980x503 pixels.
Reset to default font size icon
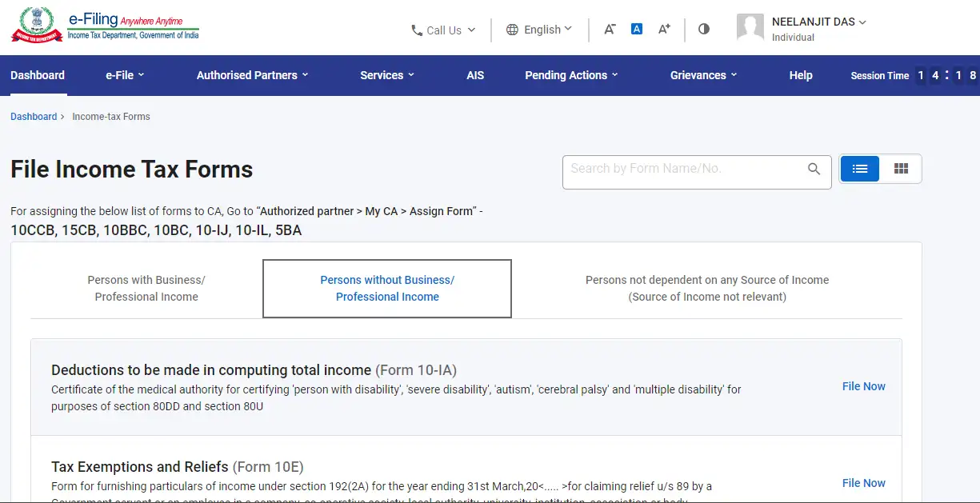click(637, 29)
